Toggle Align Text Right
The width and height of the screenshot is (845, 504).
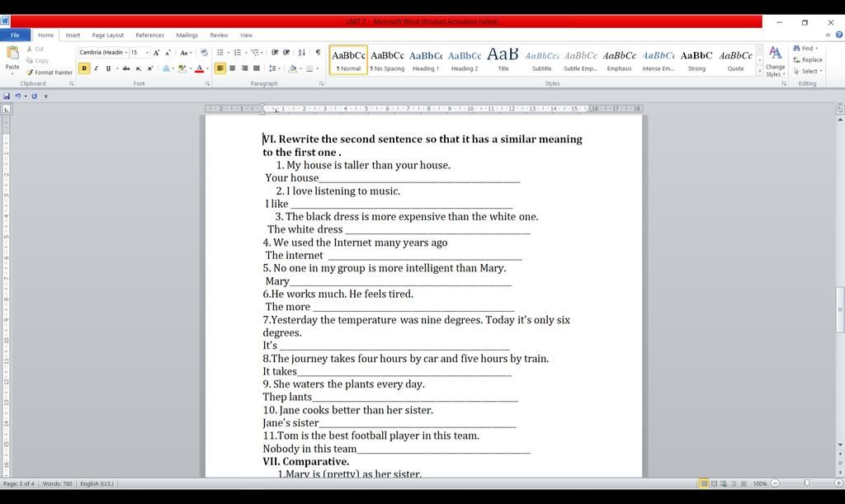coord(244,68)
